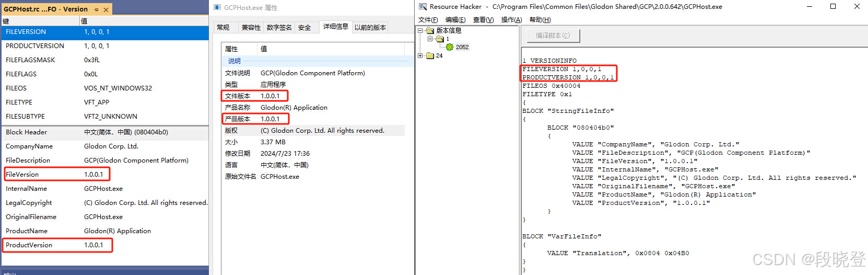The image size is (868, 275).
Task: Select the 版权 property row
Action: click(x=313, y=131)
